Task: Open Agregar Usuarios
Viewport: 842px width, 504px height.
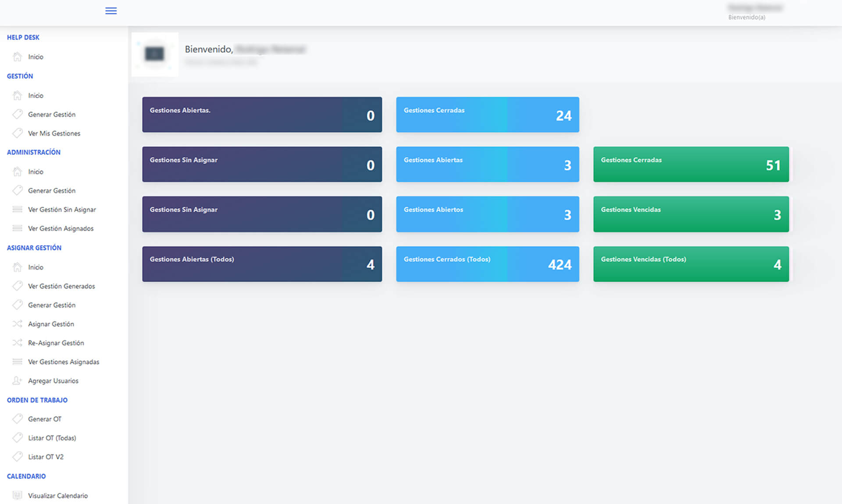Action: tap(53, 381)
